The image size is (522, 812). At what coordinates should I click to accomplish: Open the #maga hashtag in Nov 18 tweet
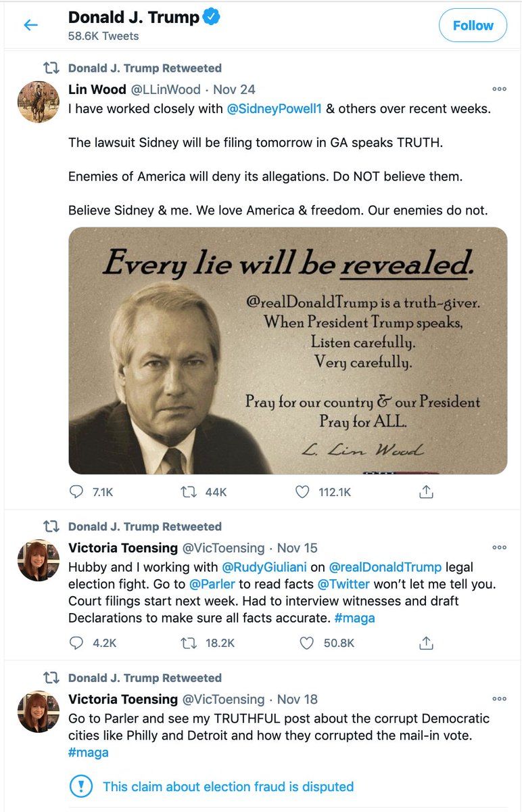coord(89,752)
